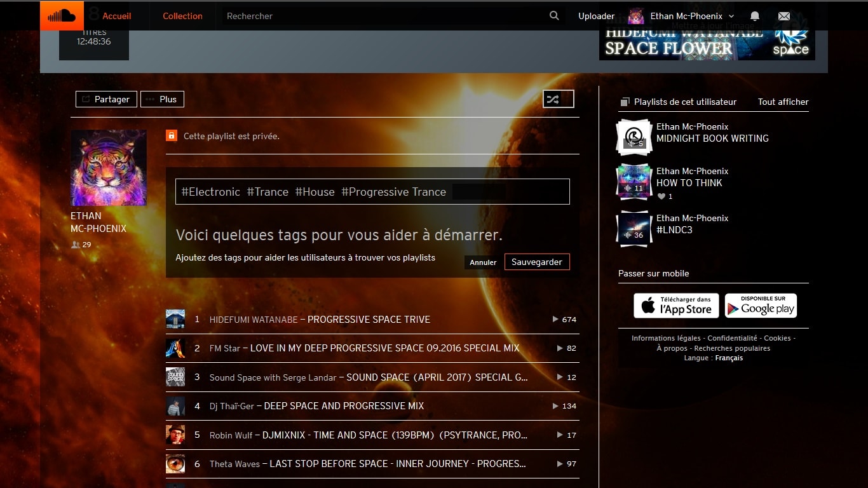Image resolution: width=868 pixels, height=488 pixels.
Task: Open the Accueil menu item
Action: (x=116, y=16)
